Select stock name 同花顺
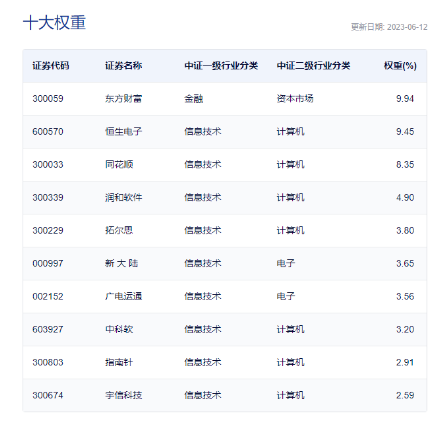The image size is (438, 421). pos(119,165)
